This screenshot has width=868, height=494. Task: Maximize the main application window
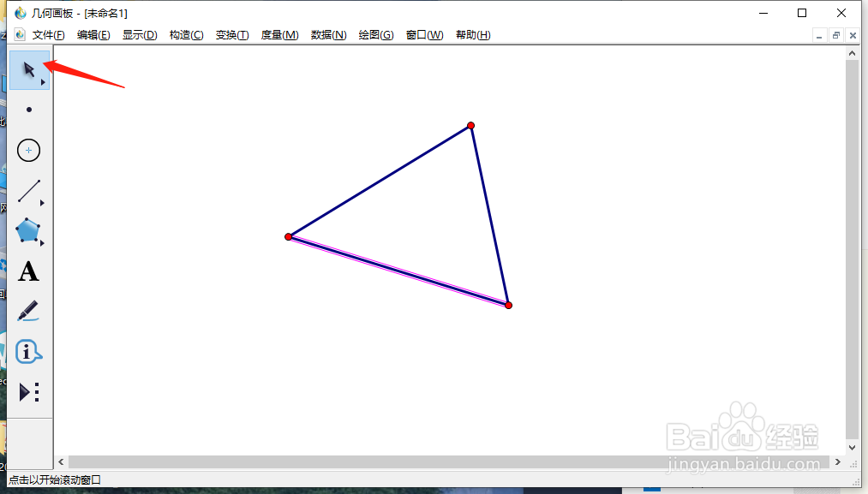point(801,13)
